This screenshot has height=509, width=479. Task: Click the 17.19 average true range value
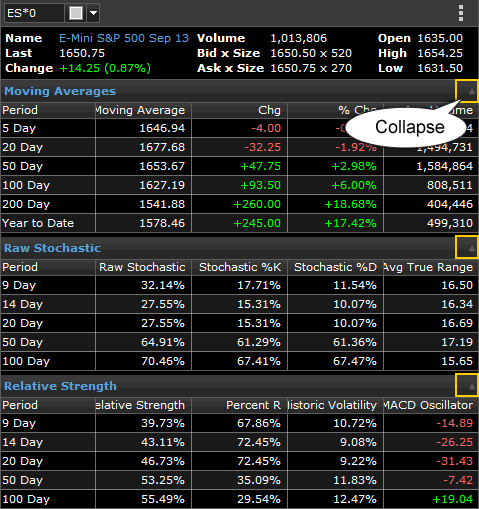(x=457, y=342)
